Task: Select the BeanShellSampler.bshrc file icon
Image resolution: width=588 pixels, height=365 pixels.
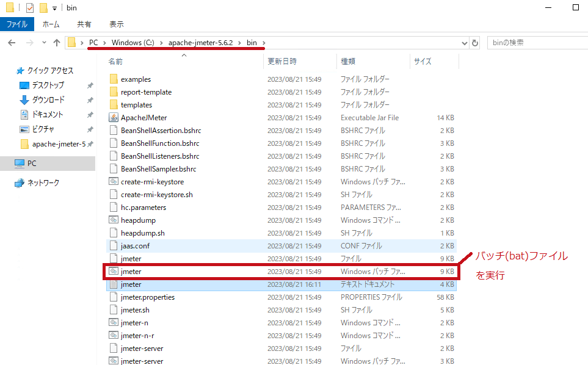Action: [114, 168]
